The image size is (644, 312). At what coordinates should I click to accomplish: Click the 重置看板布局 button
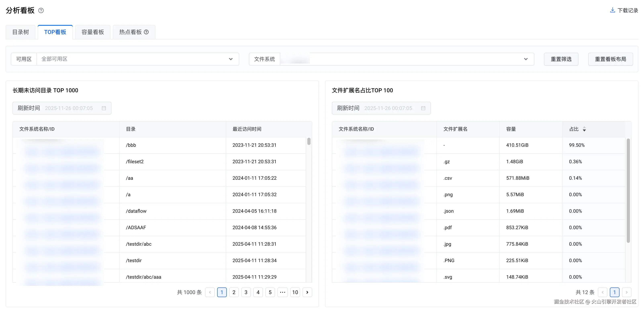pyautogui.click(x=610, y=59)
